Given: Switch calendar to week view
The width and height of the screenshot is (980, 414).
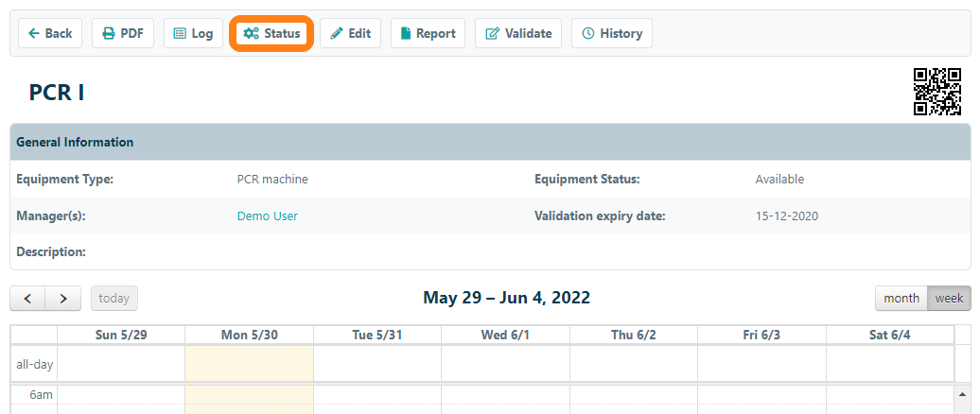Looking at the screenshot, I should pyautogui.click(x=949, y=298).
